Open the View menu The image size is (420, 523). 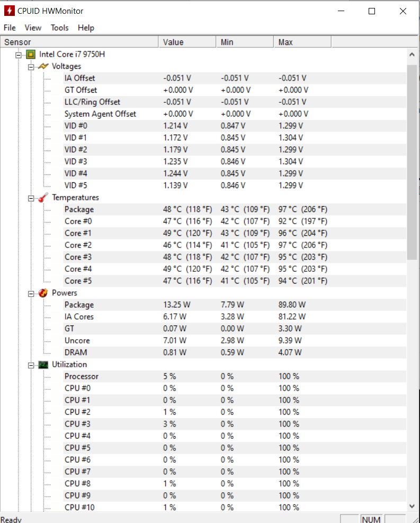click(x=33, y=28)
